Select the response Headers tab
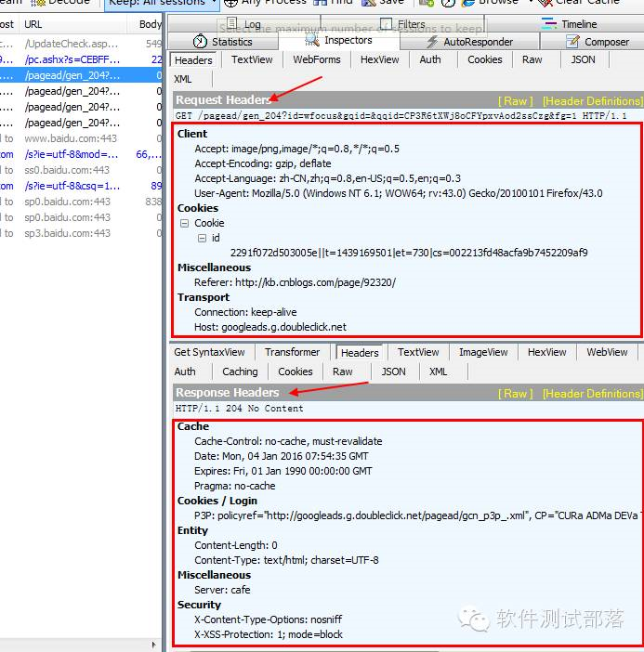The height and width of the screenshot is (652, 644). coord(360,353)
